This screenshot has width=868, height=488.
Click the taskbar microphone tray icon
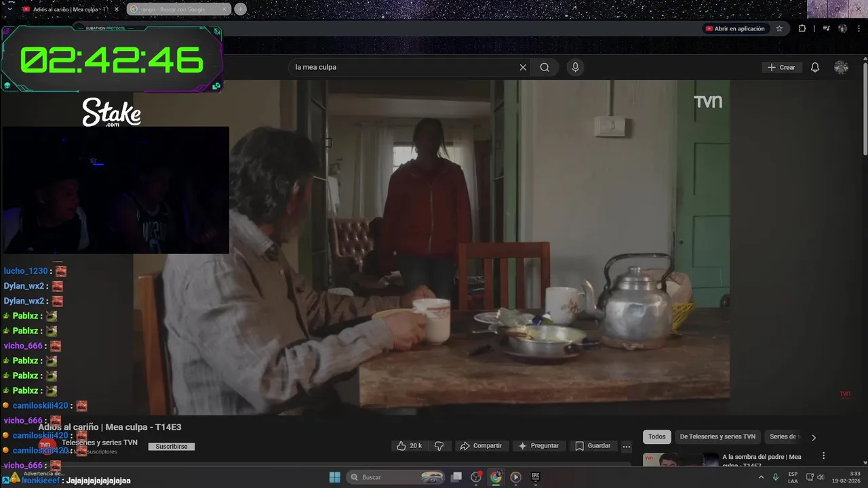click(776, 477)
